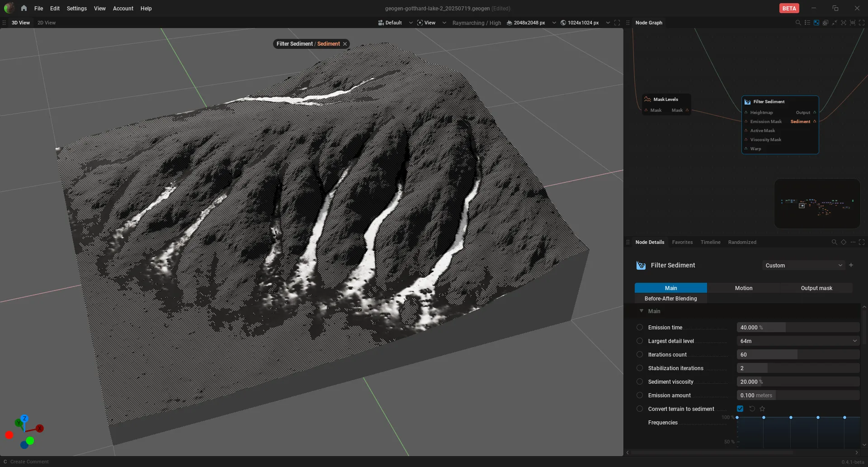
Task: Open the Edit menu
Action: [x=55, y=8]
